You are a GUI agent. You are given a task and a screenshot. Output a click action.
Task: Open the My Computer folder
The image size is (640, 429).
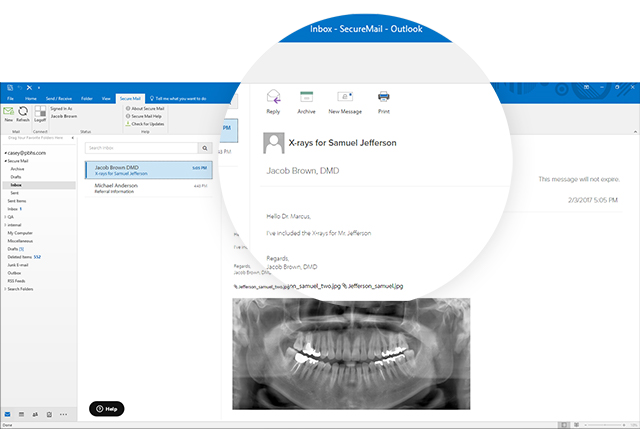pyautogui.click(x=20, y=233)
